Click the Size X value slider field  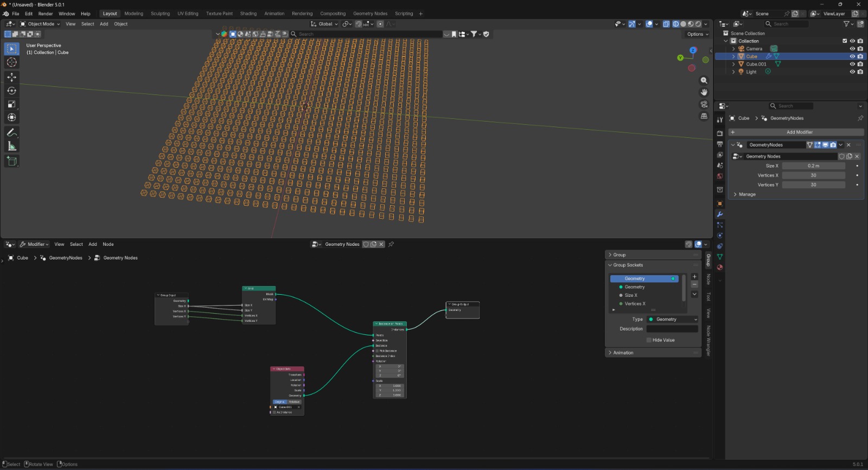click(813, 166)
